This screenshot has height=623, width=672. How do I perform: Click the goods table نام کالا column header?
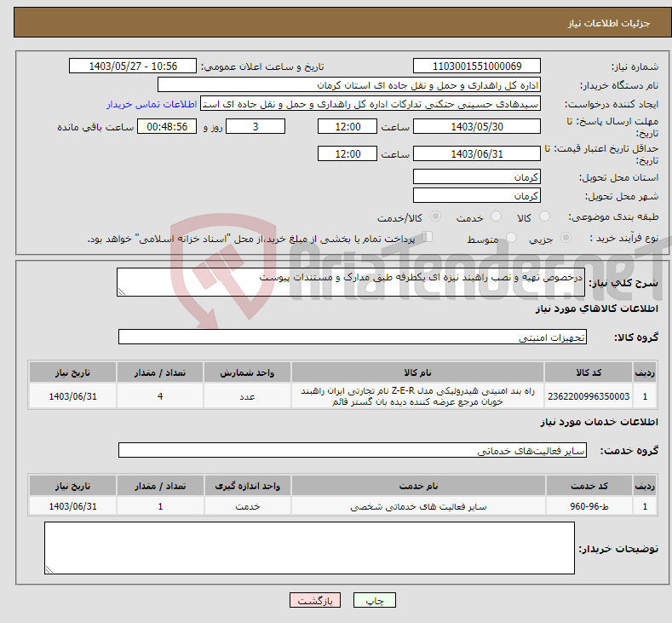417,372
